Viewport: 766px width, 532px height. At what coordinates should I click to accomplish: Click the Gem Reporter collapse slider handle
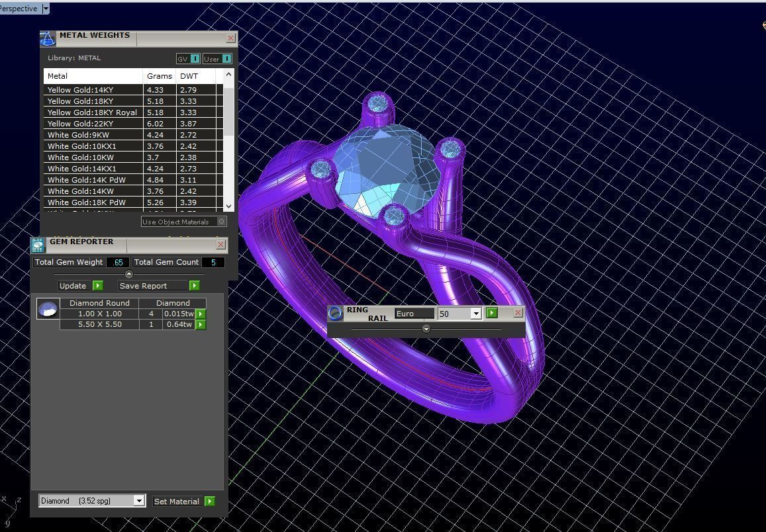(x=129, y=274)
